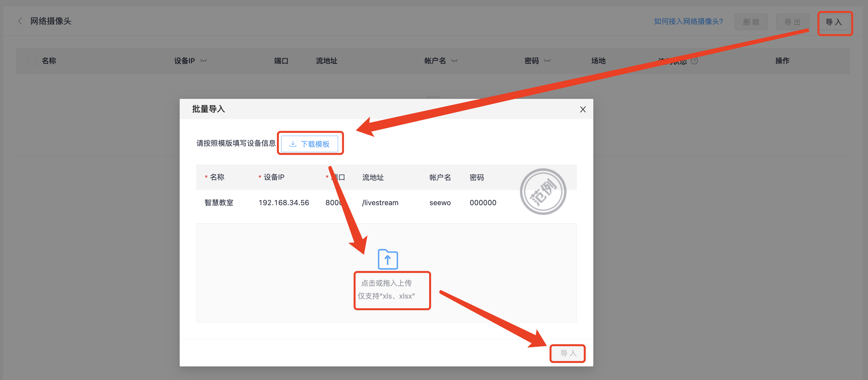868x380 pixels.
Task: Click the 流地址 column header in background table
Action: pyautogui.click(x=326, y=61)
